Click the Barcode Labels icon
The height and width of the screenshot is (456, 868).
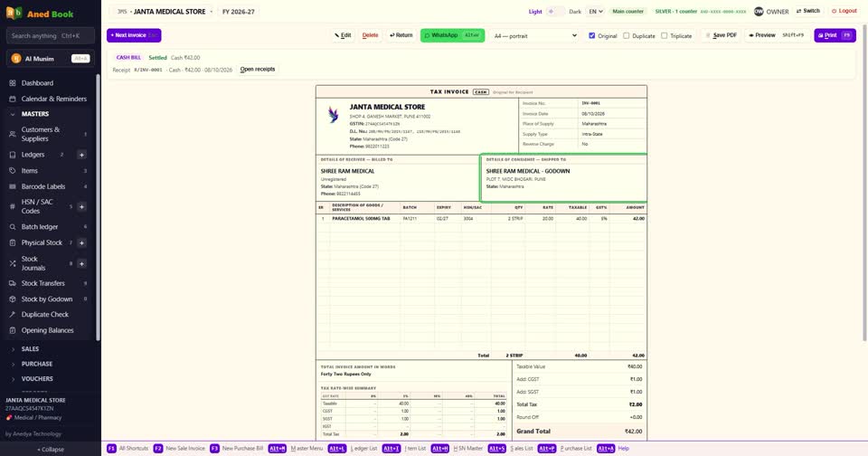tap(12, 186)
